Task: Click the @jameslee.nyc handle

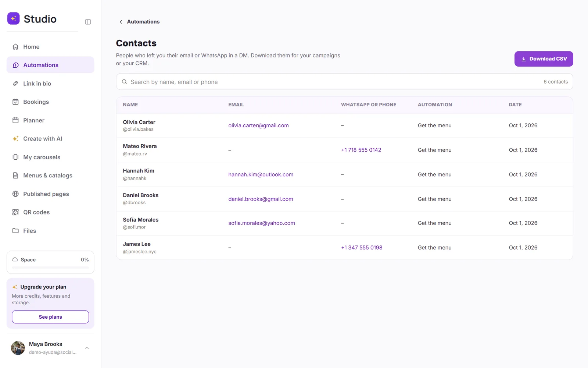Action: click(x=140, y=252)
